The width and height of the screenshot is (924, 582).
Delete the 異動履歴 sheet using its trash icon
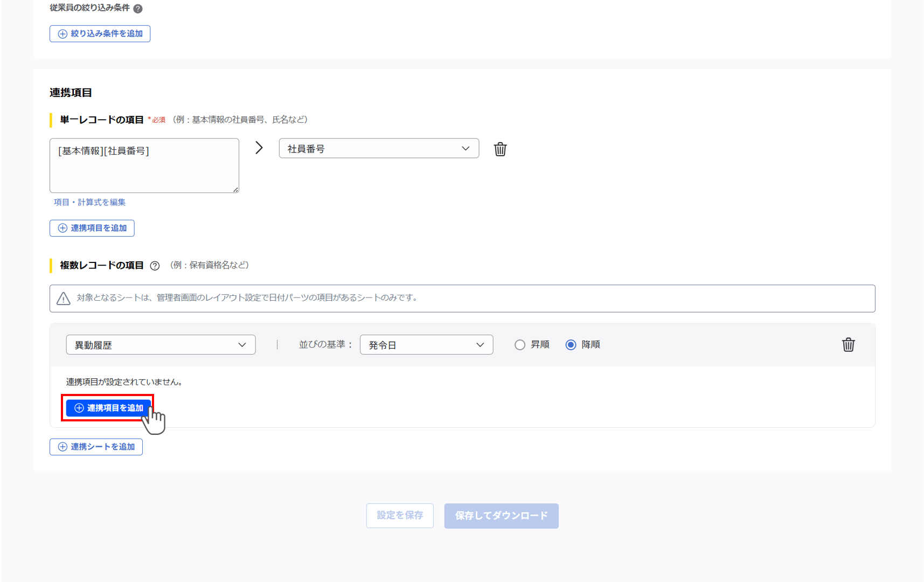(848, 344)
